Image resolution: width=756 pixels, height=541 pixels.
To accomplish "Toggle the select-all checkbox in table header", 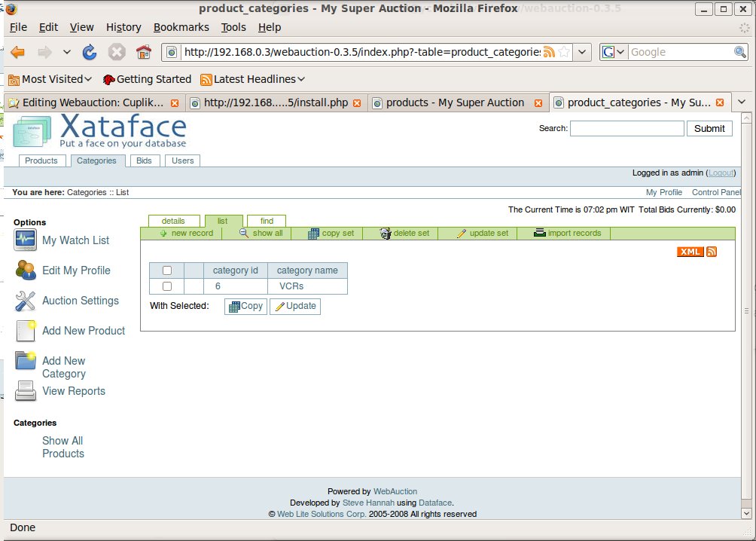I will pos(167,270).
